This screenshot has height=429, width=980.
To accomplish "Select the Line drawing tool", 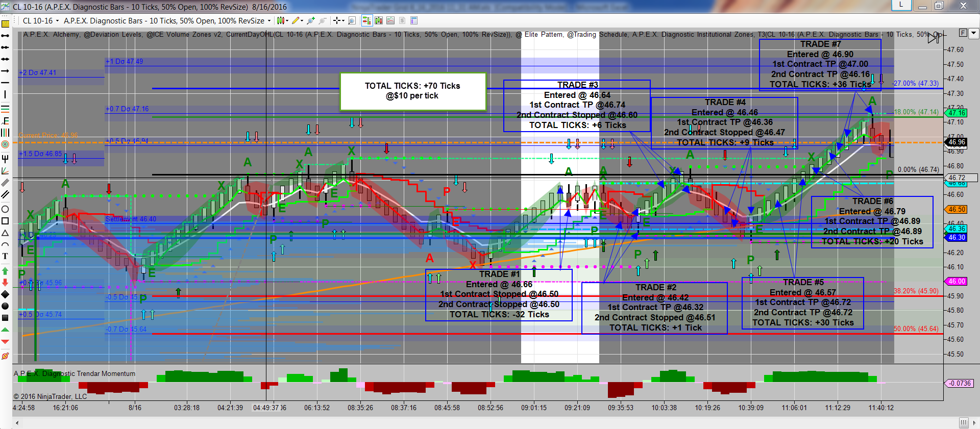I will (5, 36).
